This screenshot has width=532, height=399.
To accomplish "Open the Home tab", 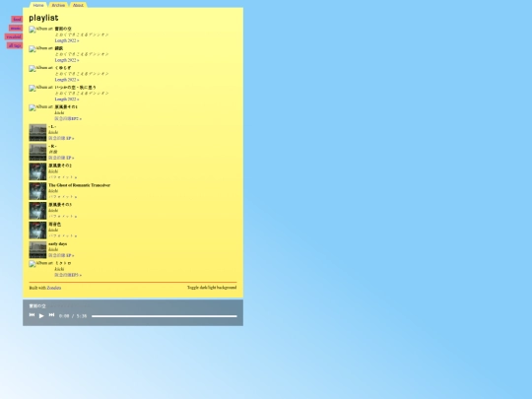I will click(x=38, y=5).
